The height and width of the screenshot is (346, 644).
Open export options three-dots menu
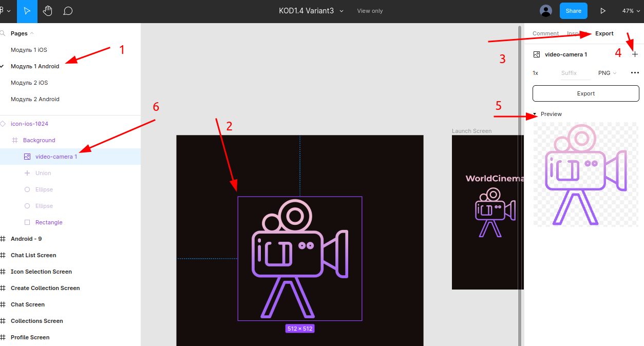(x=635, y=73)
